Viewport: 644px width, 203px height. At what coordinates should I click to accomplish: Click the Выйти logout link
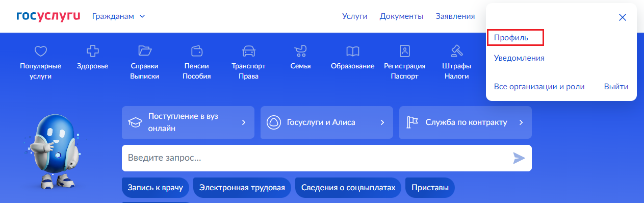[x=616, y=87]
